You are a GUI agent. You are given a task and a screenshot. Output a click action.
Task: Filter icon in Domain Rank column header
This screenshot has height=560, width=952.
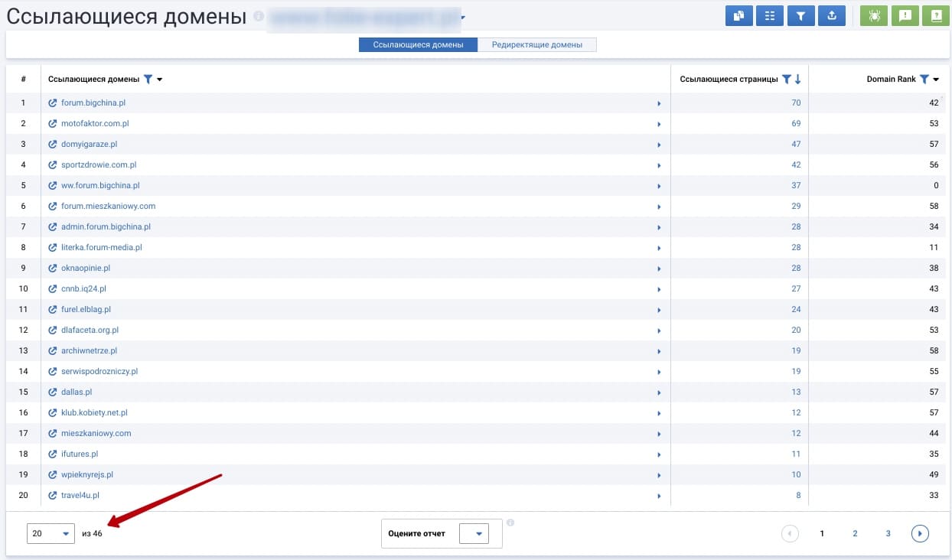point(924,79)
